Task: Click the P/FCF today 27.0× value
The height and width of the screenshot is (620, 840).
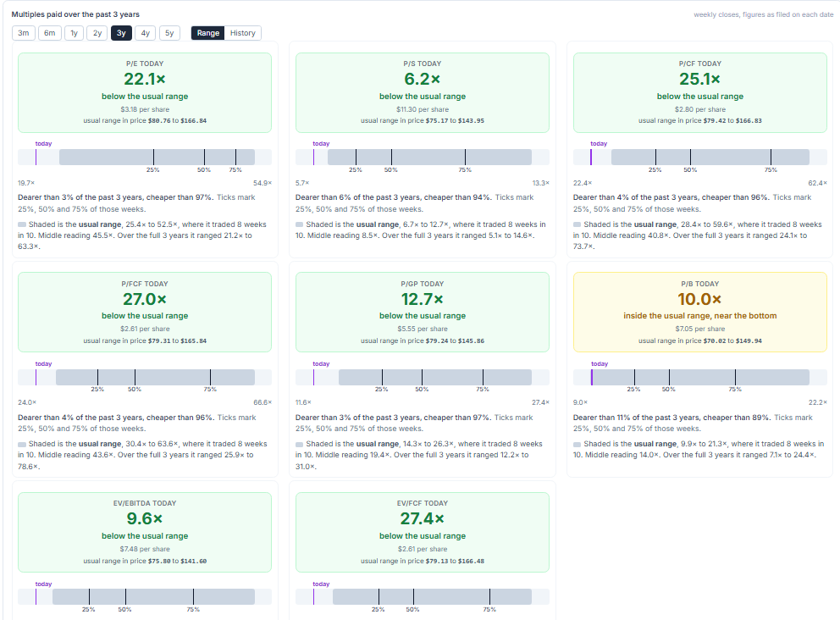Action: coord(145,299)
